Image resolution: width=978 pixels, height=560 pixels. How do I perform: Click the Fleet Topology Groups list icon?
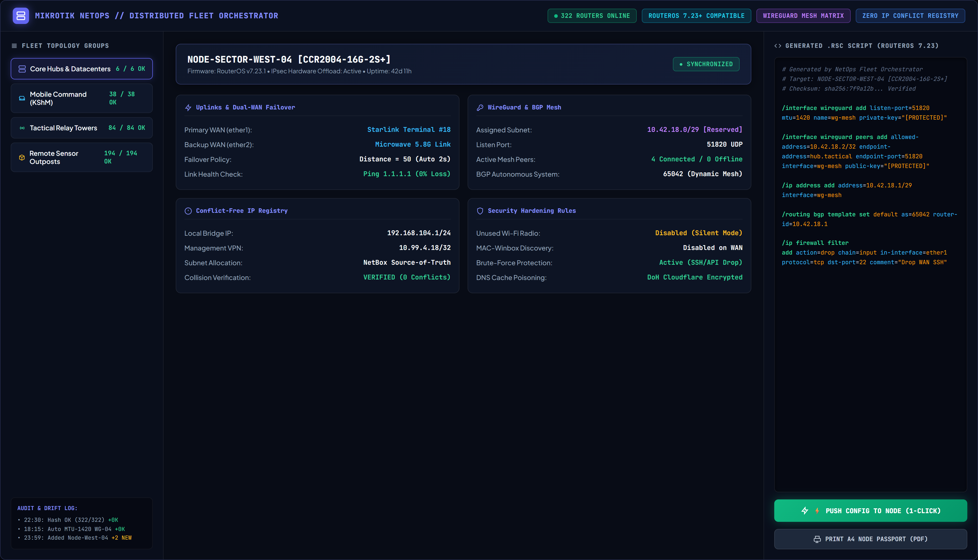[x=14, y=46]
